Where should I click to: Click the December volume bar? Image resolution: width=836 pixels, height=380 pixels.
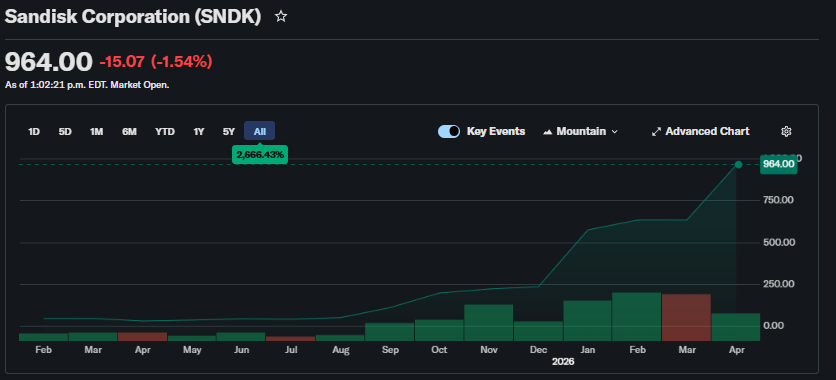coord(538,331)
